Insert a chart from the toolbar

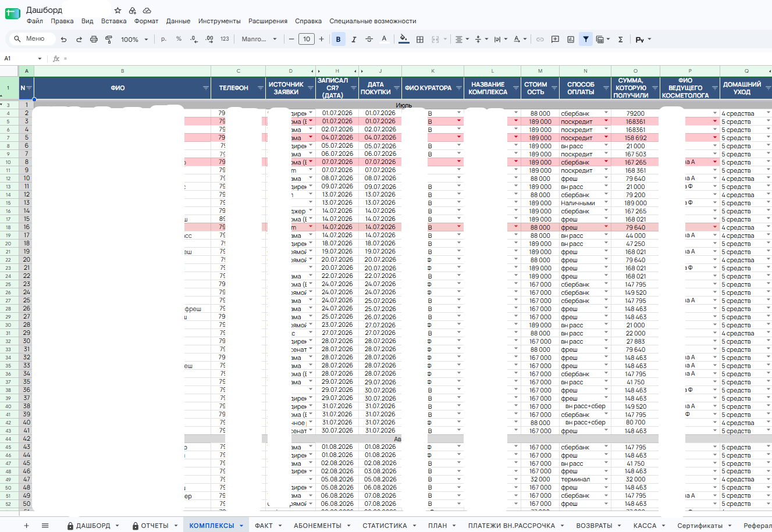click(x=571, y=40)
